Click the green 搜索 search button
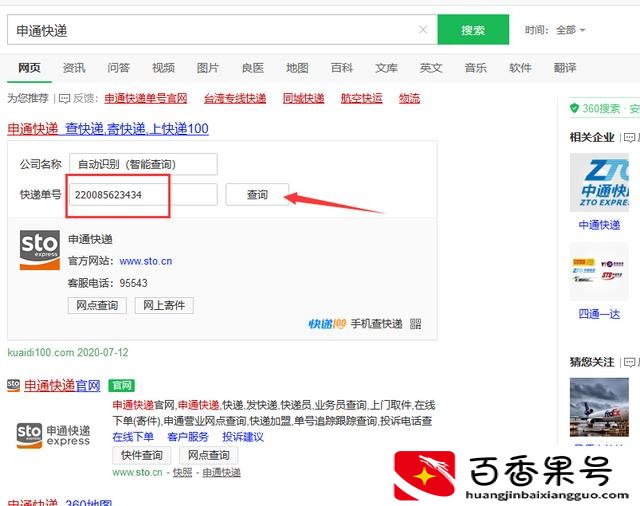Screen dimensions: 640x506 pos(473,30)
